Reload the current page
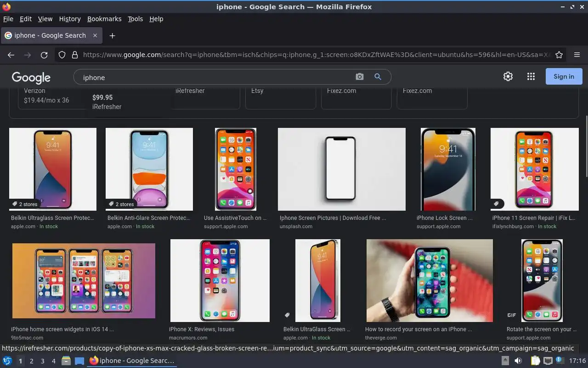The width and height of the screenshot is (588, 368). coord(44,55)
